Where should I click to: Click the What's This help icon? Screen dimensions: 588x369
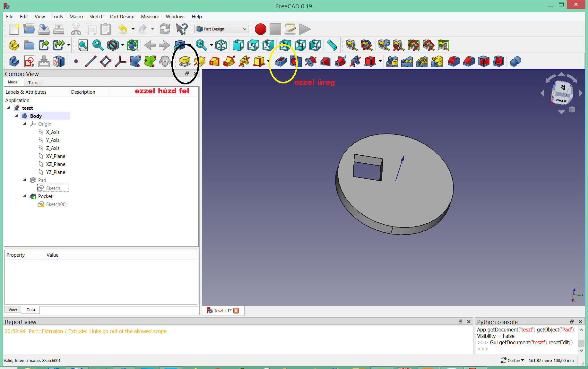182,29
